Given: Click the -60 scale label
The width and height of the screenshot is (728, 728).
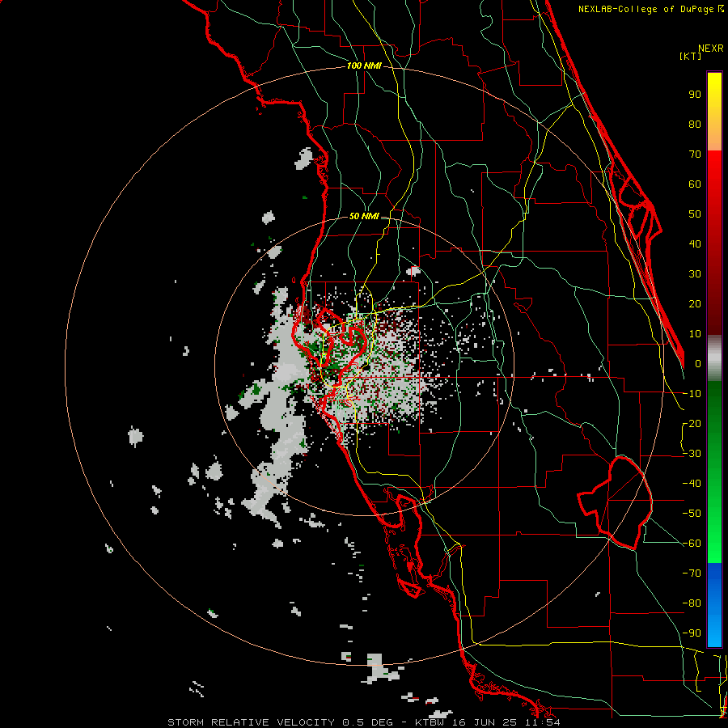Looking at the screenshot, I should pyautogui.click(x=692, y=544).
